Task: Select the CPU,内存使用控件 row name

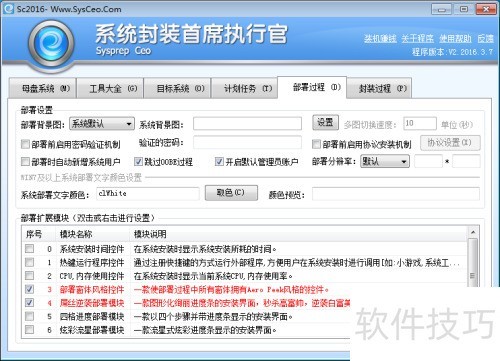Action: (92, 276)
